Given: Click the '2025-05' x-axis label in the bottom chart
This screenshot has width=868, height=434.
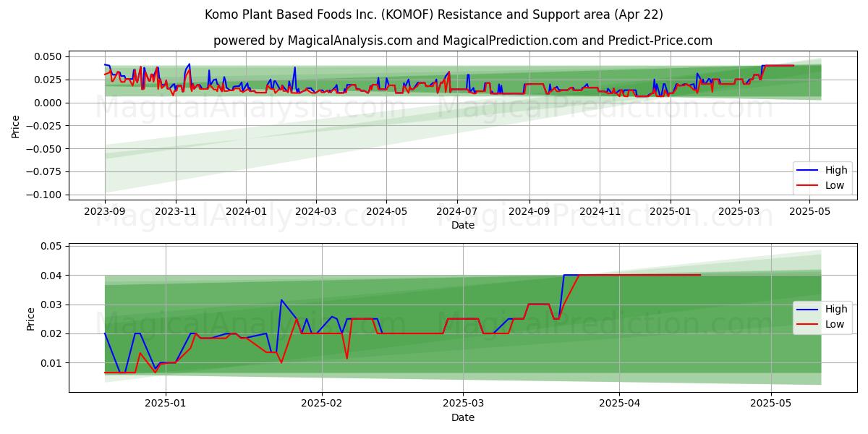Looking at the screenshot, I should [x=770, y=404].
